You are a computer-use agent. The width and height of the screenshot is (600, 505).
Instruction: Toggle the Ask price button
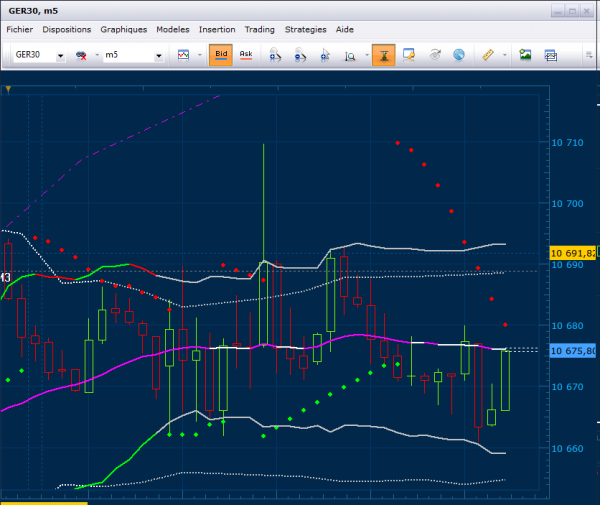click(245, 55)
